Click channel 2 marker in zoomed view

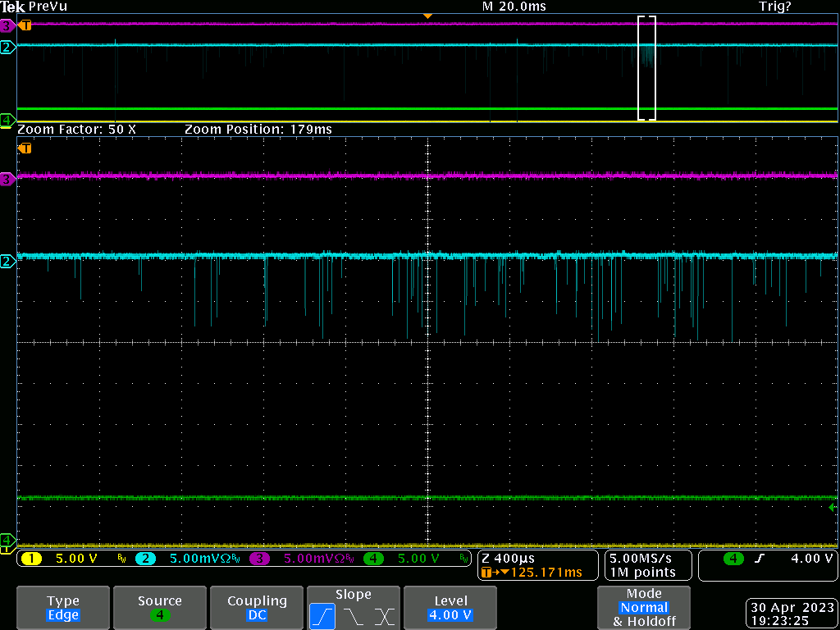(x=7, y=261)
